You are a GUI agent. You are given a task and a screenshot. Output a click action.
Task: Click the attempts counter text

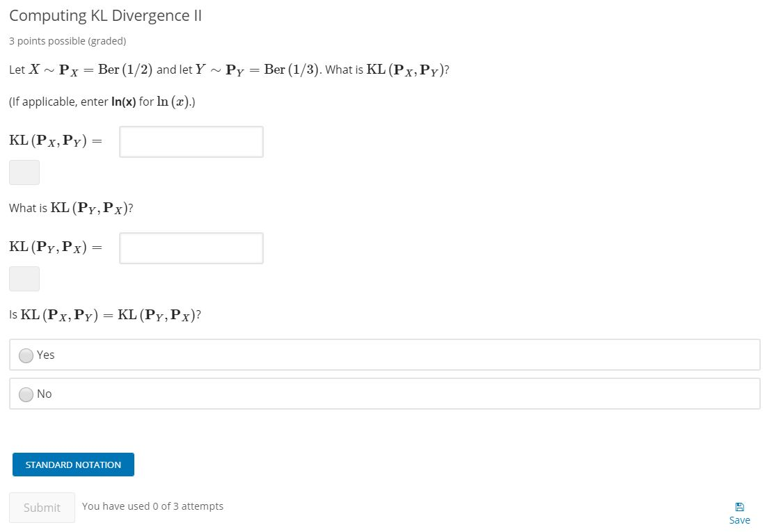[152, 506]
